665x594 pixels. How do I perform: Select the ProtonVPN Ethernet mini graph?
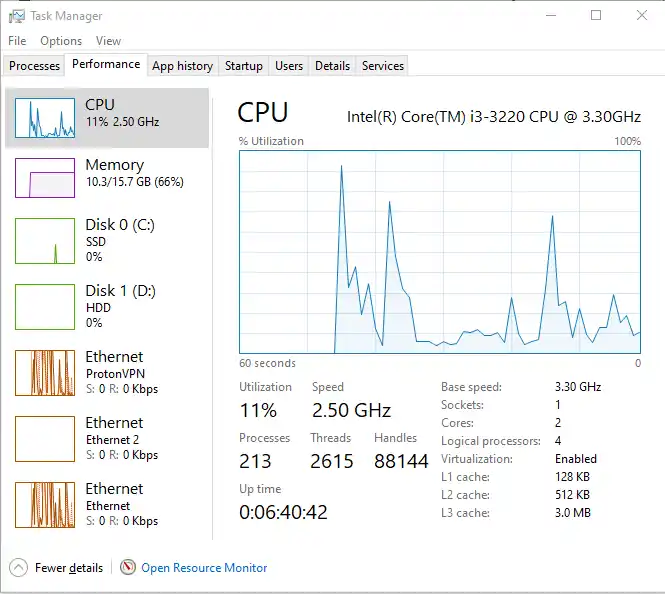click(x=45, y=373)
